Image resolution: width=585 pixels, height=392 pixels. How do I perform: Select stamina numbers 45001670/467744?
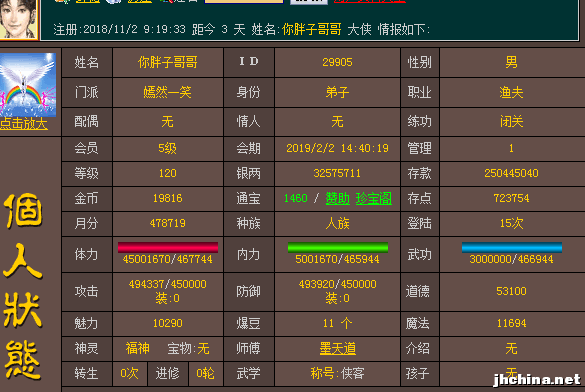[x=168, y=259]
